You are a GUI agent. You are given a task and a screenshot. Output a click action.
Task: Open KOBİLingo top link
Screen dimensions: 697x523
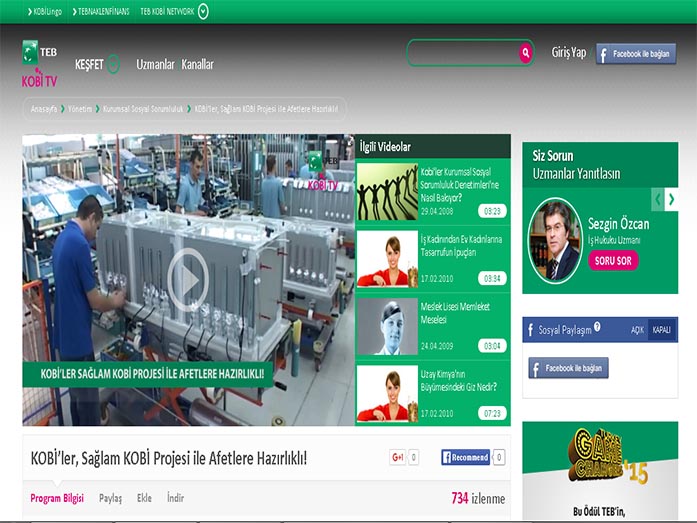click(x=44, y=12)
